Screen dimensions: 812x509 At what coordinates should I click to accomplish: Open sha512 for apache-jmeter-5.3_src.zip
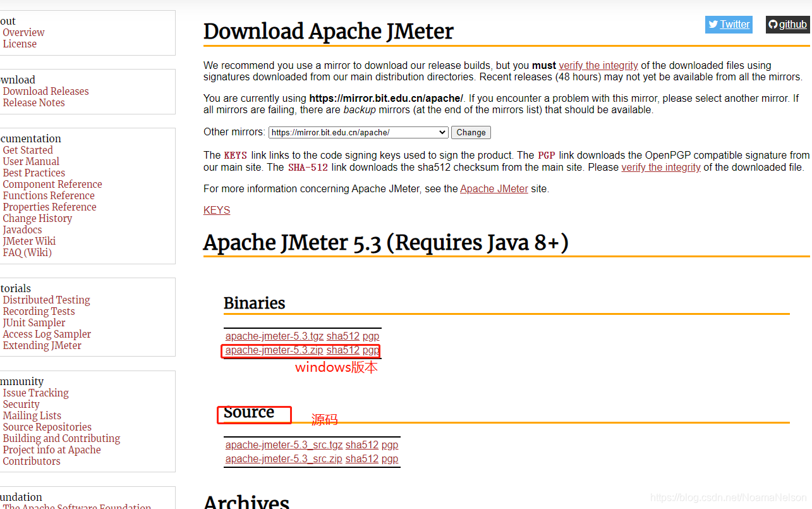coord(362,459)
